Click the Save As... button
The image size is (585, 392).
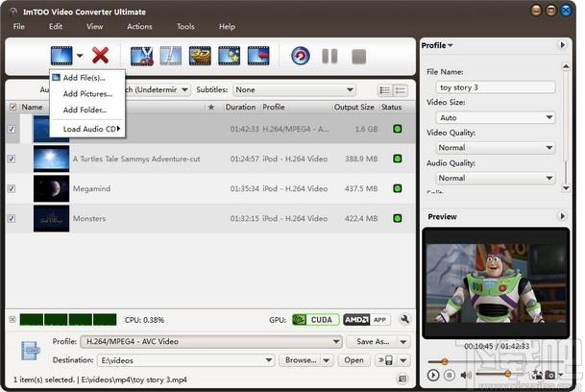pos(372,342)
